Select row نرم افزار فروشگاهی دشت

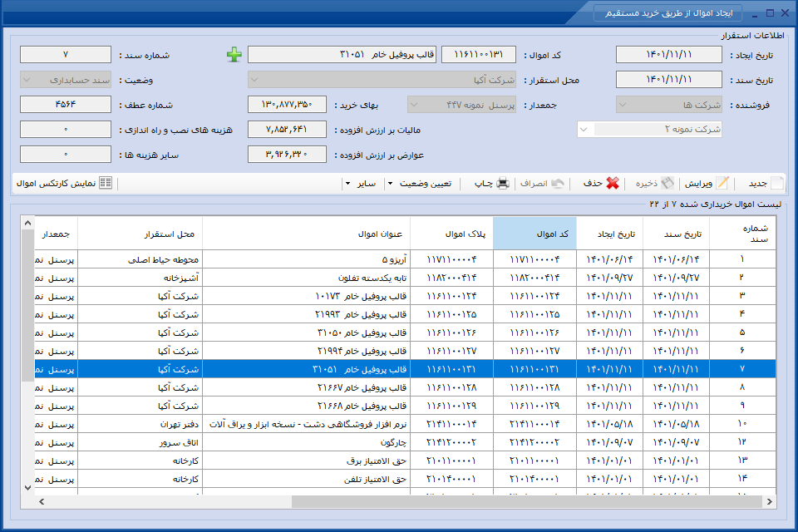405,425
